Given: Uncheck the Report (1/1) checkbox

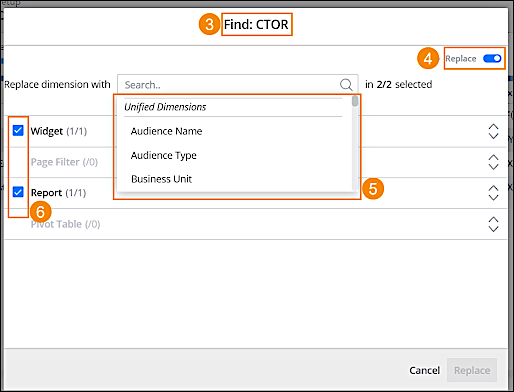Looking at the screenshot, I should [18, 192].
